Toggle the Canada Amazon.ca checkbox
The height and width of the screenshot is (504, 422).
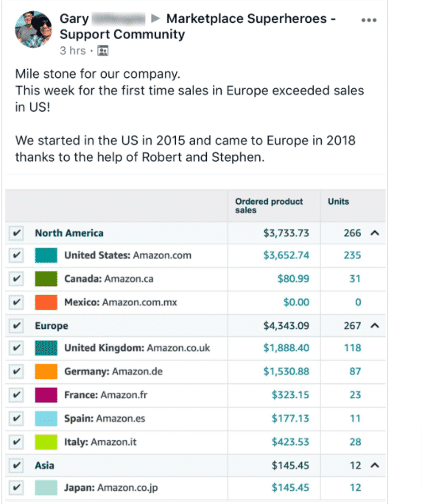(16, 279)
